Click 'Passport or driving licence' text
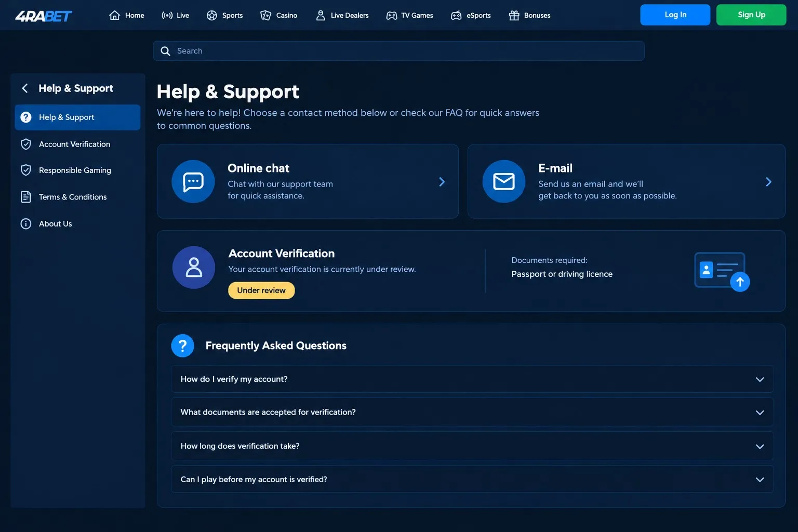 [x=562, y=274]
